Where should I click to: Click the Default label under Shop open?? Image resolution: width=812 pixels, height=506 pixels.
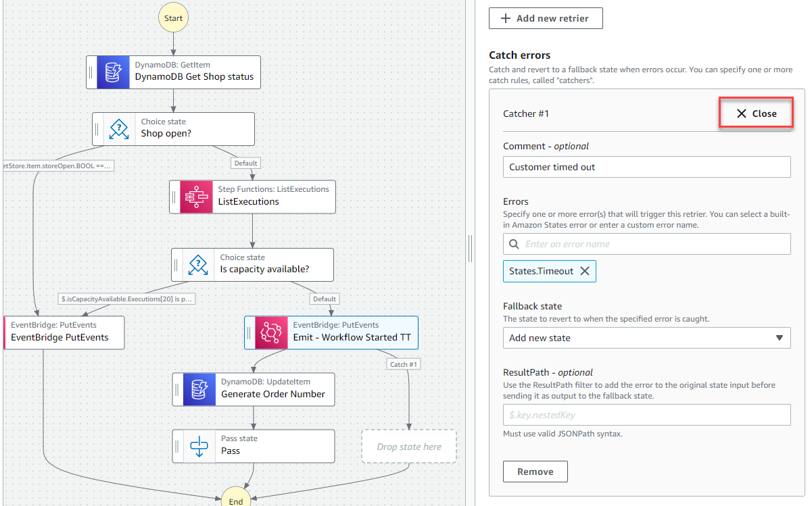coord(245,163)
